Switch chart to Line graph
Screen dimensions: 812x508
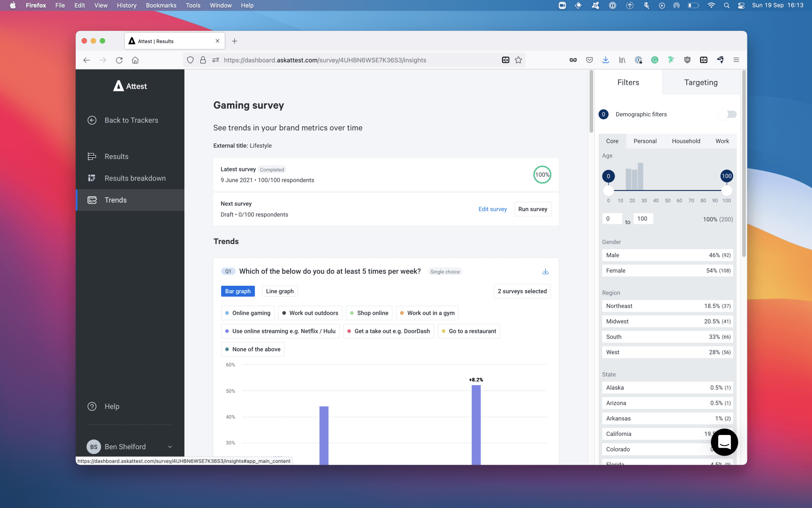click(280, 291)
